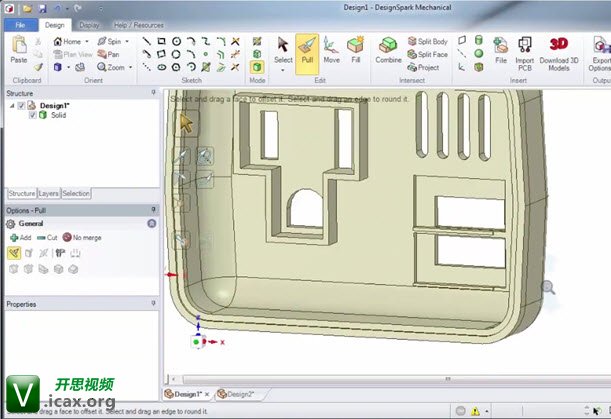Switch to Section mode icon
This screenshot has width=611, height=419.
pos(257,54)
